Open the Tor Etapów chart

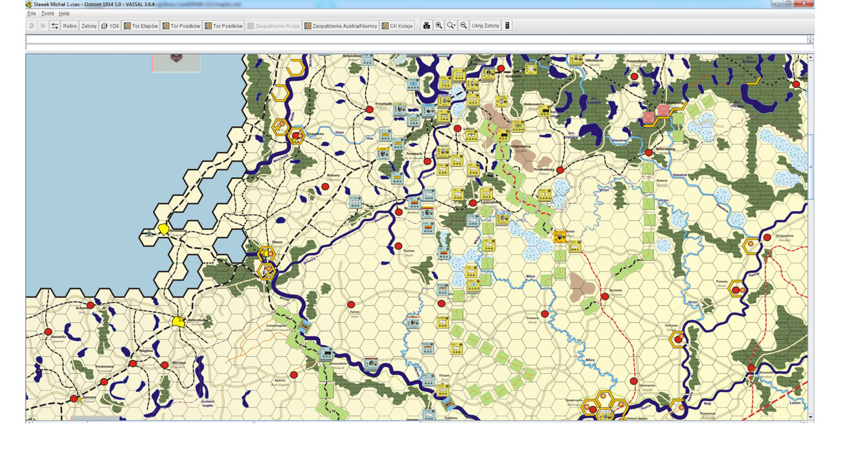[141, 26]
